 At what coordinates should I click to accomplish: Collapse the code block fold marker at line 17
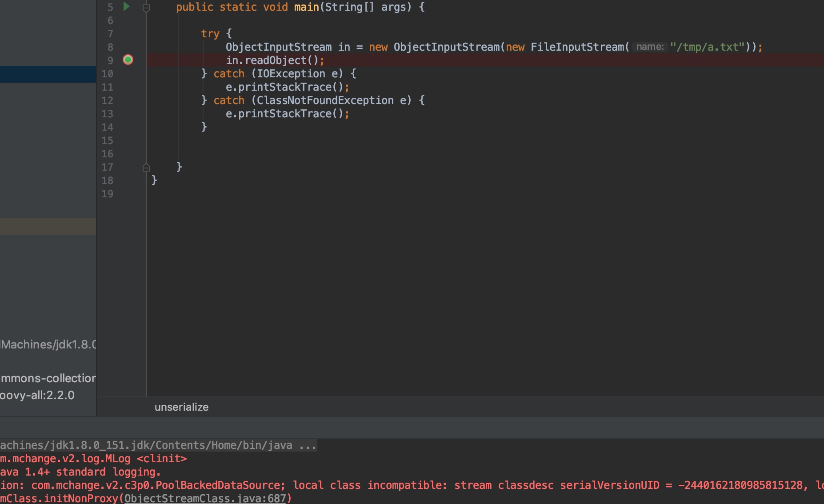click(x=147, y=167)
